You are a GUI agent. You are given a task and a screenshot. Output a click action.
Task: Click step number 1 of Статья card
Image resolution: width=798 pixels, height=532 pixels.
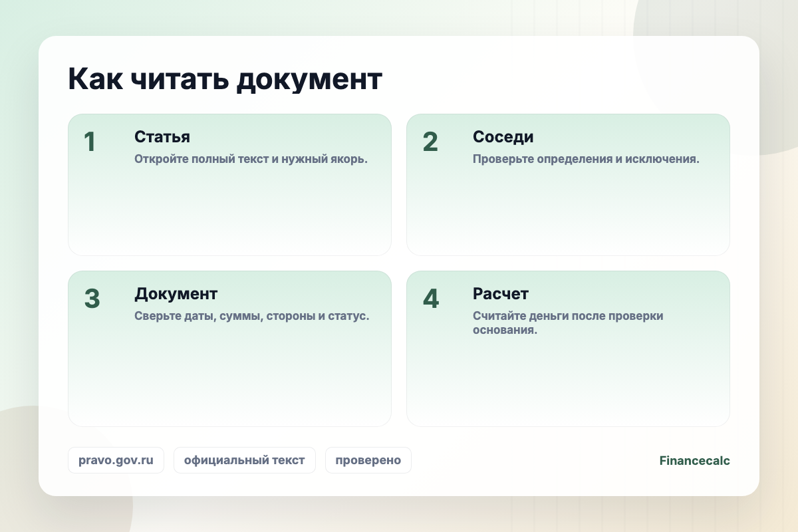click(x=90, y=142)
